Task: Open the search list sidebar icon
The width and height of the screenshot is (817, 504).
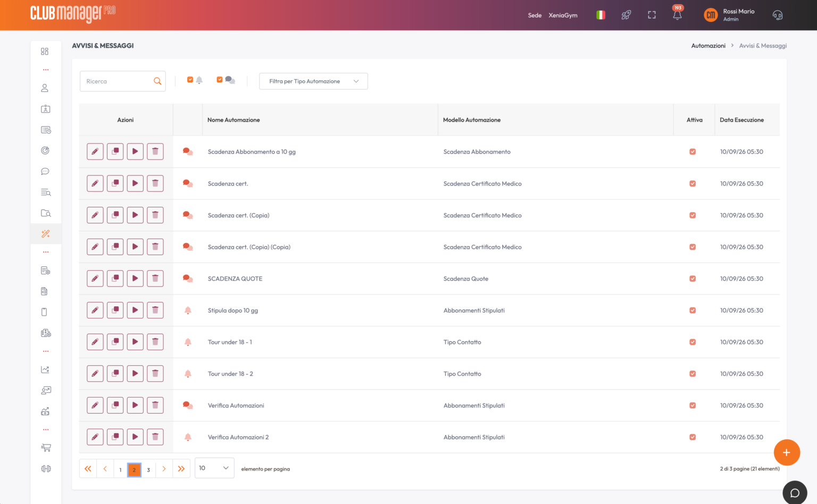Action: [46, 192]
